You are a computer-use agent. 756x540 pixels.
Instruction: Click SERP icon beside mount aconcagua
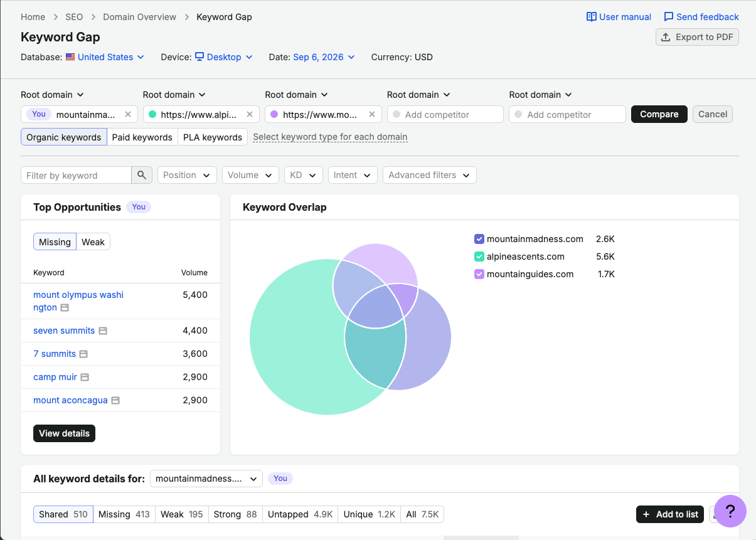[115, 400]
